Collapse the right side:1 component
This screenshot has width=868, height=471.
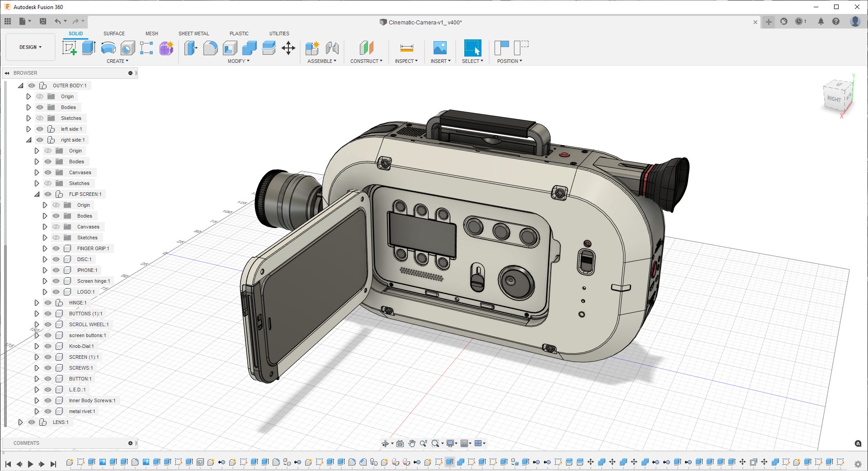[29, 140]
